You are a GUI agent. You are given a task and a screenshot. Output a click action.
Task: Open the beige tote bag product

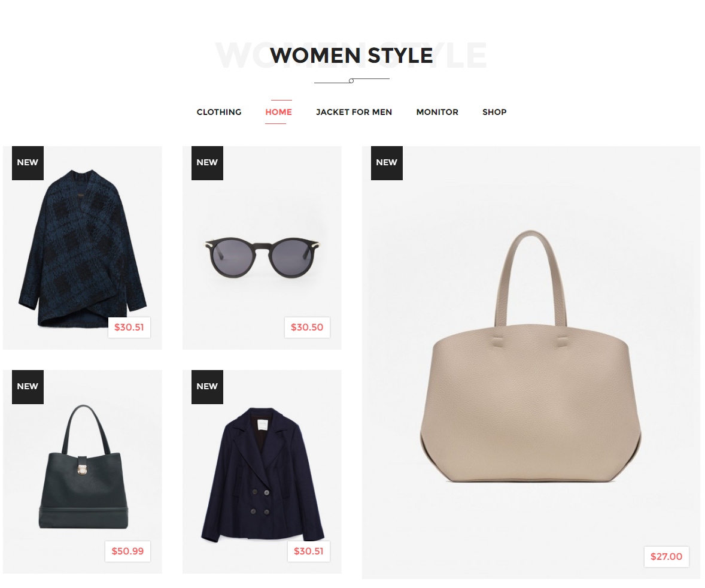pos(531,356)
